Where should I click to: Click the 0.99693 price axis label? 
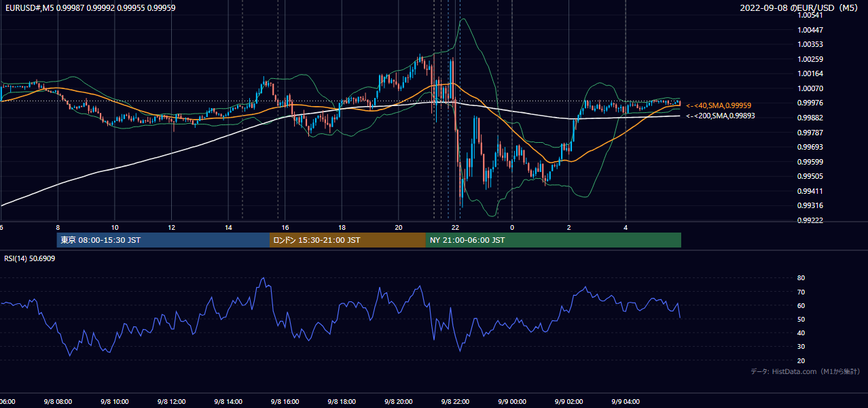pos(811,147)
